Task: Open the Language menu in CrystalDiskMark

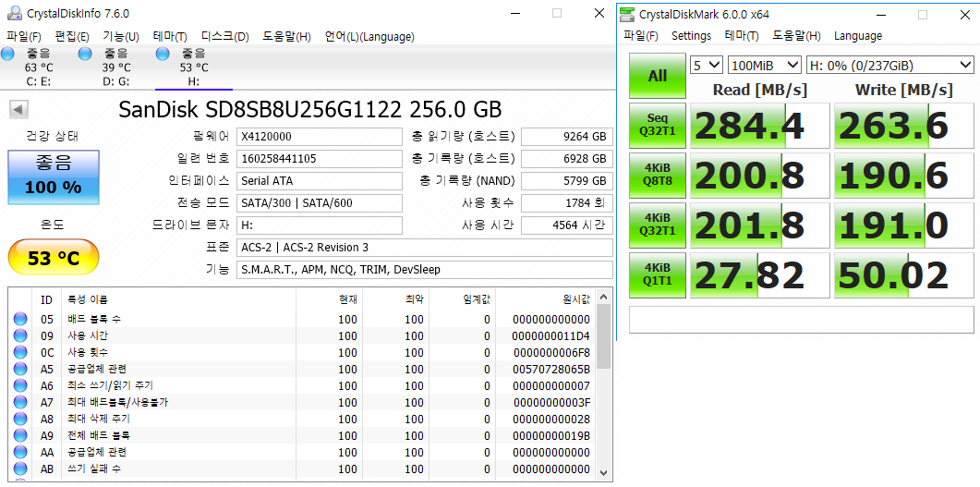Action: click(857, 36)
